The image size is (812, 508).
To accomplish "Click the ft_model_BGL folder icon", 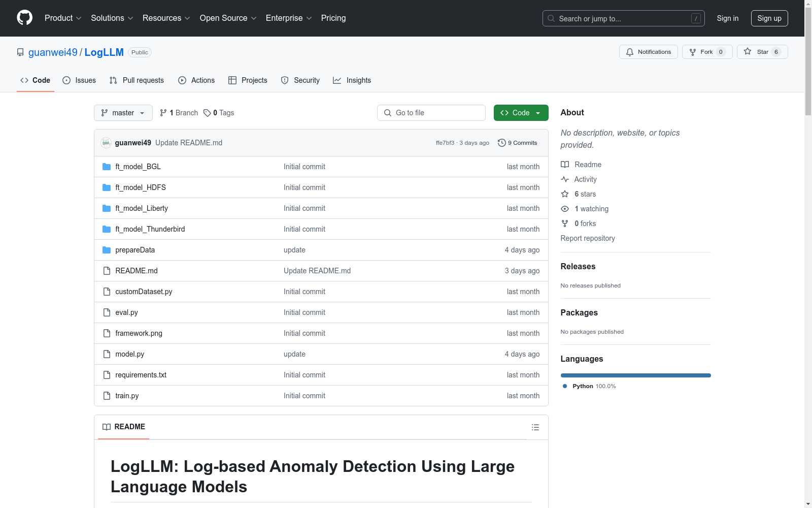I will point(107,167).
